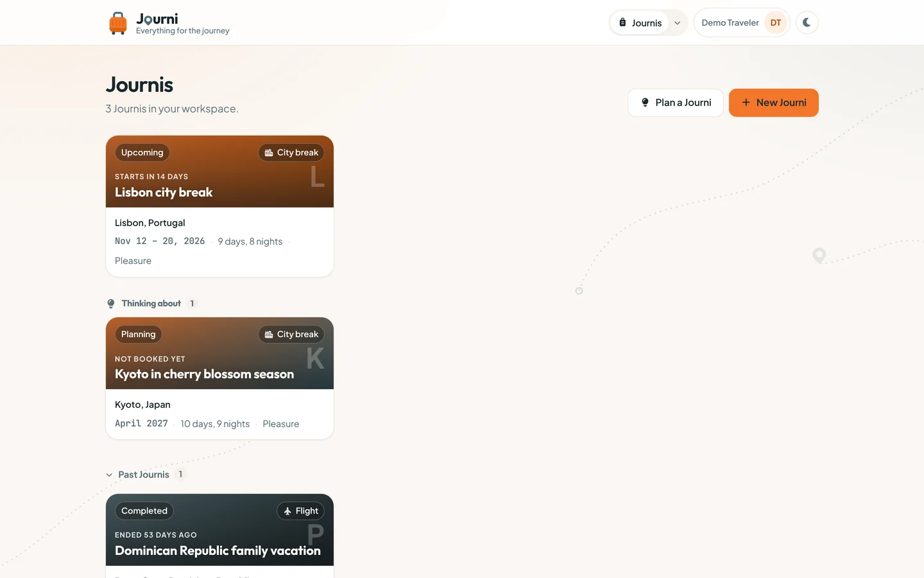
Task: Click the City break tag on Kyoto card
Action: pos(291,334)
